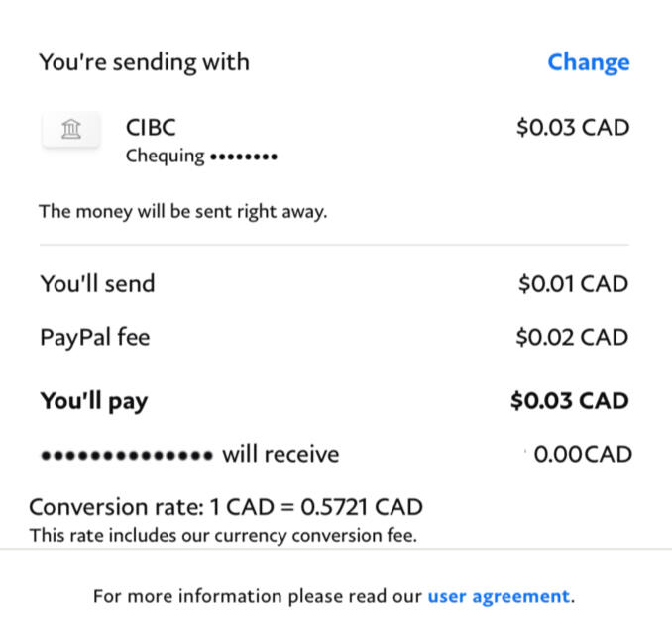672x627 pixels.
Task: Select the CIBC bank name
Action: 151,128
